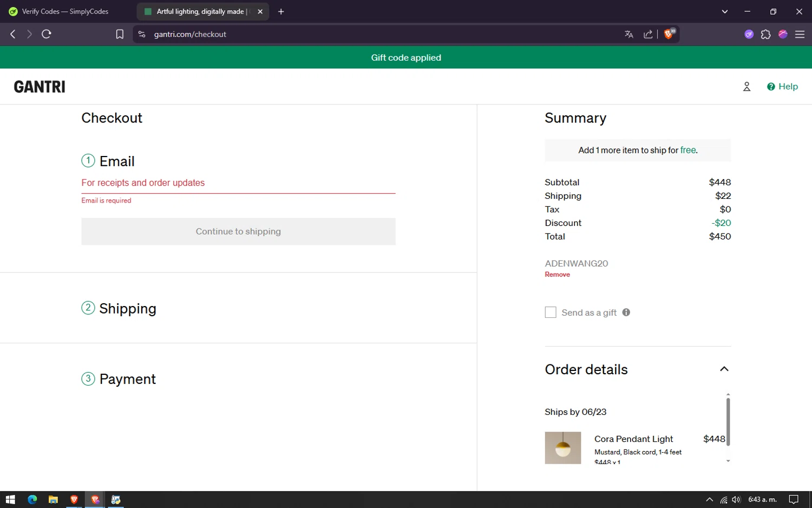Open the extensions puzzle icon
This screenshot has height=508, width=812.
click(765, 34)
